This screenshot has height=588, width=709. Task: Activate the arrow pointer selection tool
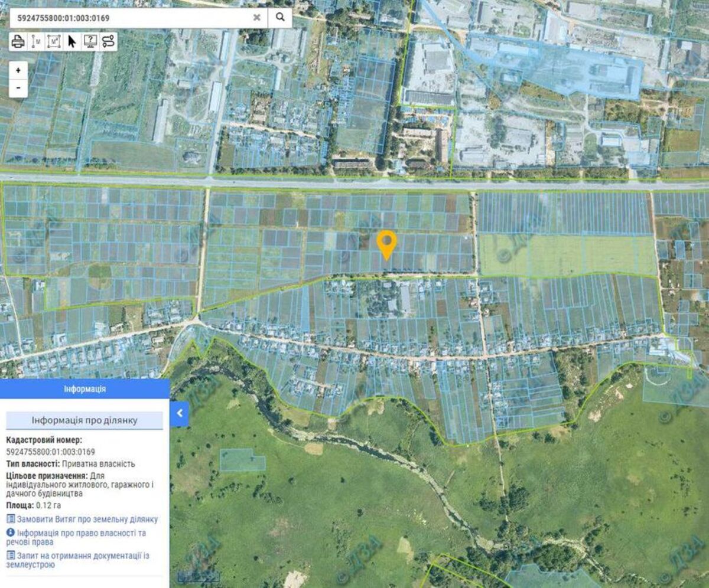pos(72,41)
